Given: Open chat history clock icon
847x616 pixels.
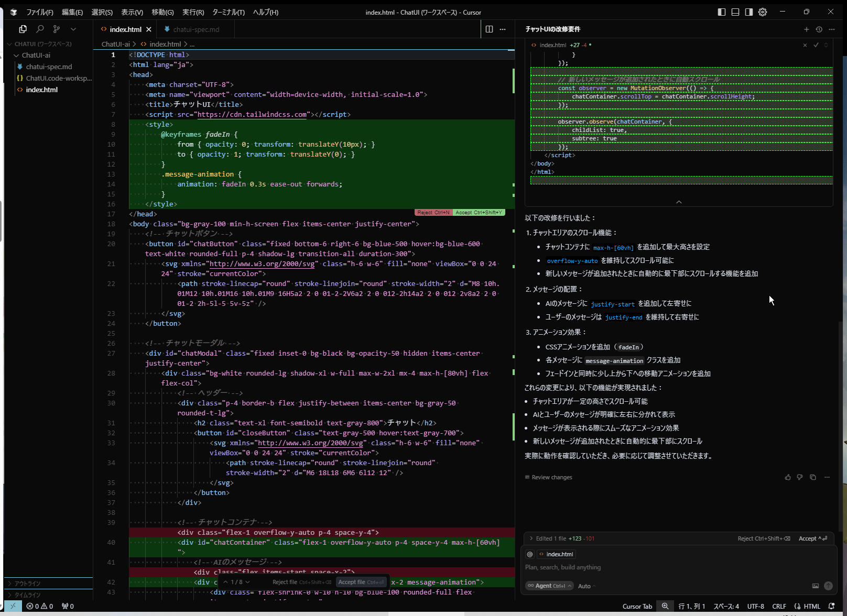Looking at the screenshot, I should pos(819,29).
